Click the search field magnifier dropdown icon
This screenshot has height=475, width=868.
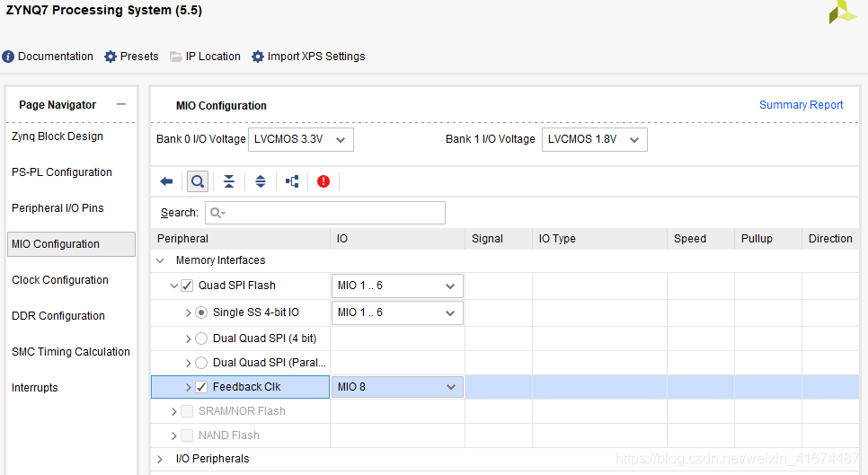tap(217, 213)
